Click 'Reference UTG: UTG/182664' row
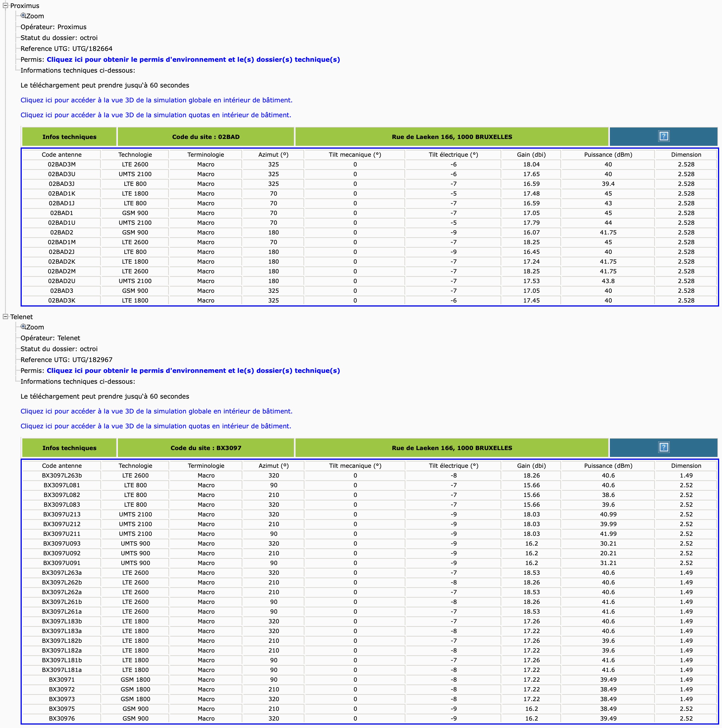 [x=66, y=49]
